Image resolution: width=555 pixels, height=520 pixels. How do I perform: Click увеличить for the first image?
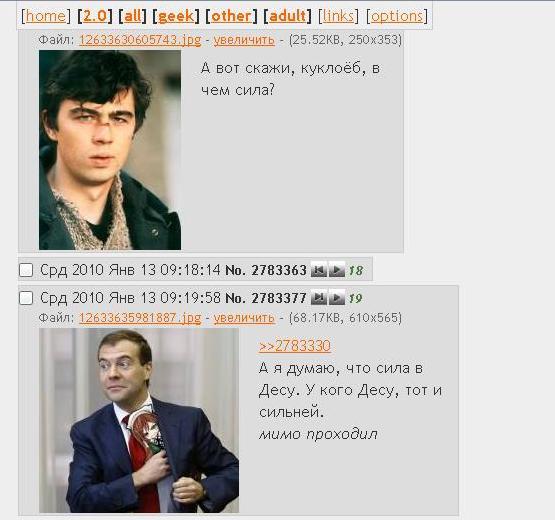[244, 40]
